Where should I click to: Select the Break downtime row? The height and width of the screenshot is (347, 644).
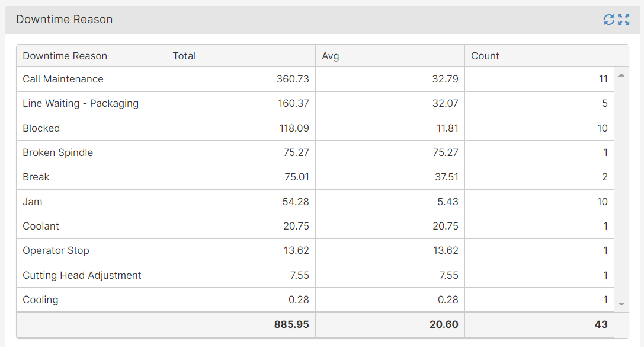[x=36, y=177]
